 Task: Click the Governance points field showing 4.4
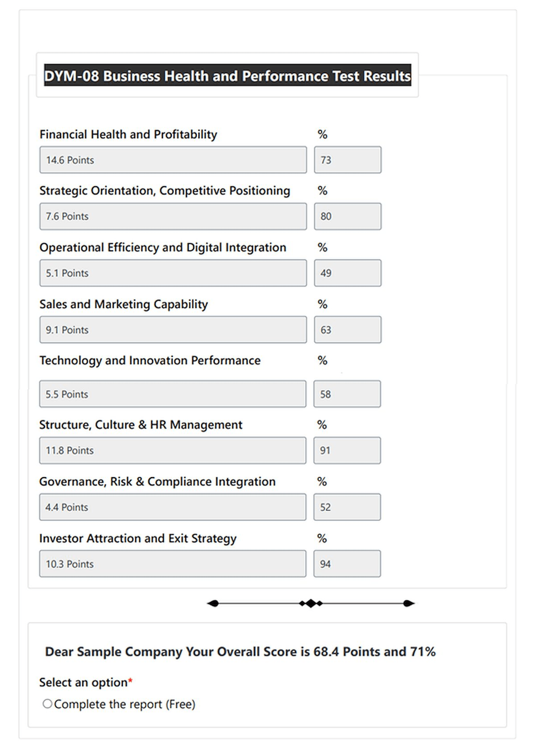173,507
